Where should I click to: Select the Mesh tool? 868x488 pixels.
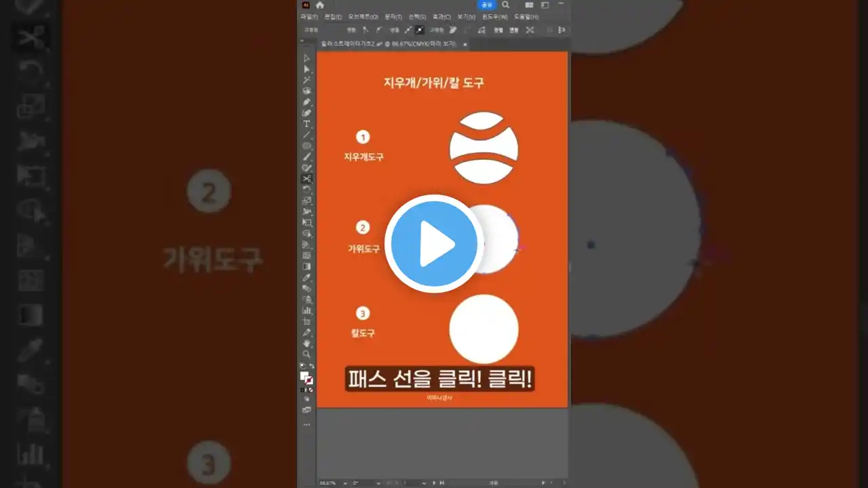click(x=307, y=256)
